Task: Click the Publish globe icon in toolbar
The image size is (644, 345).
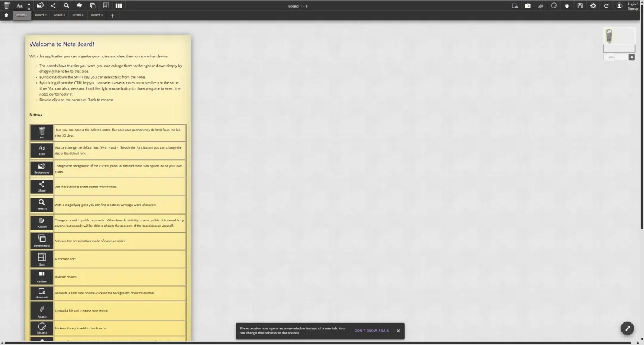Action: 79,5
